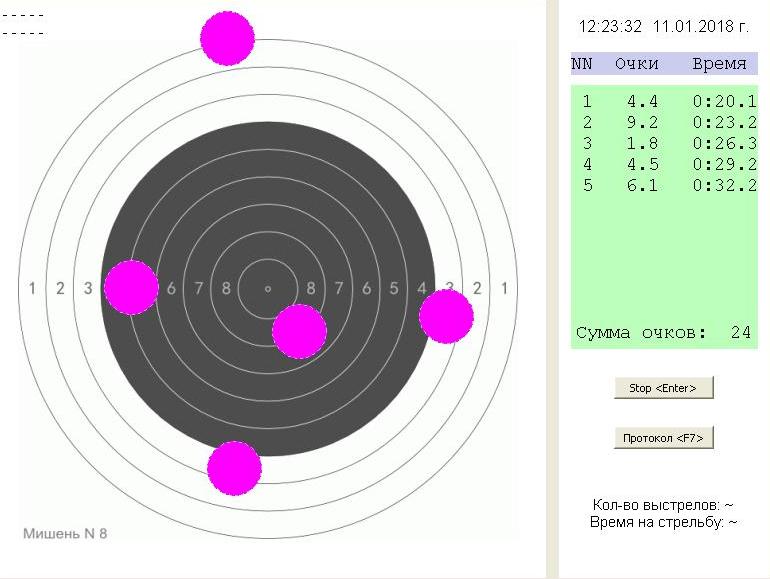Image resolution: width=770 pixels, height=579 pixels.
Task: Click the Stop <Enter> button
Action: (663, 388)
